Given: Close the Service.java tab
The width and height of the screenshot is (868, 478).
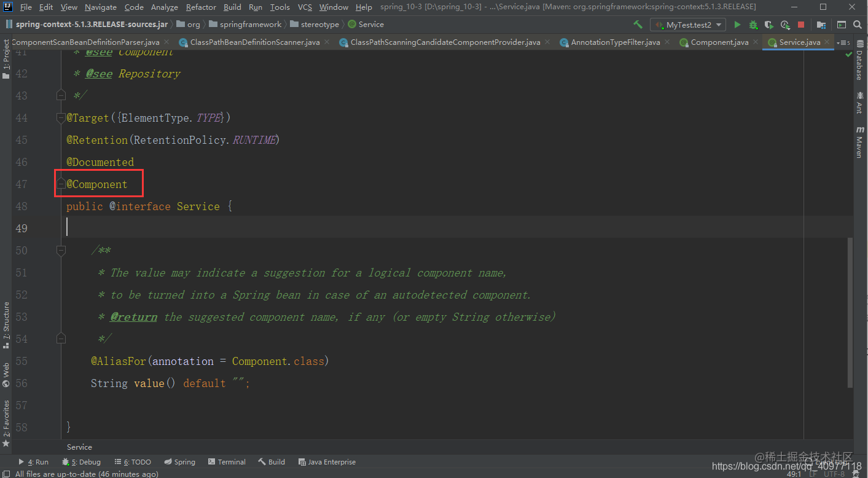Looking at the screenshot, I should click(827, 42).
